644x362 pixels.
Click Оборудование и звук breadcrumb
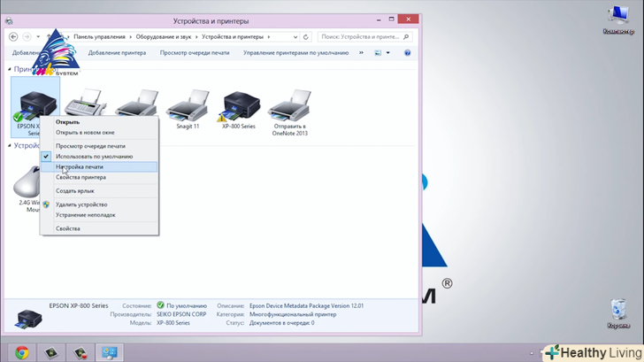[x=164, y=37]
